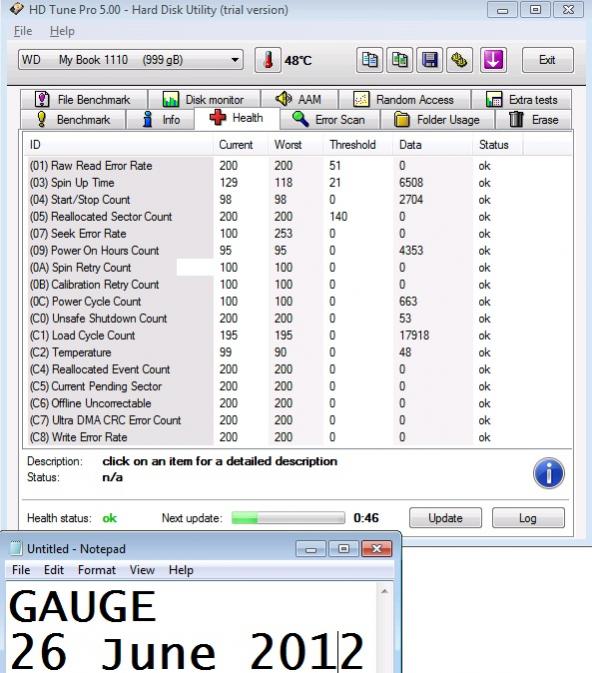Open Notepad File menu

(x=21, y=570)
